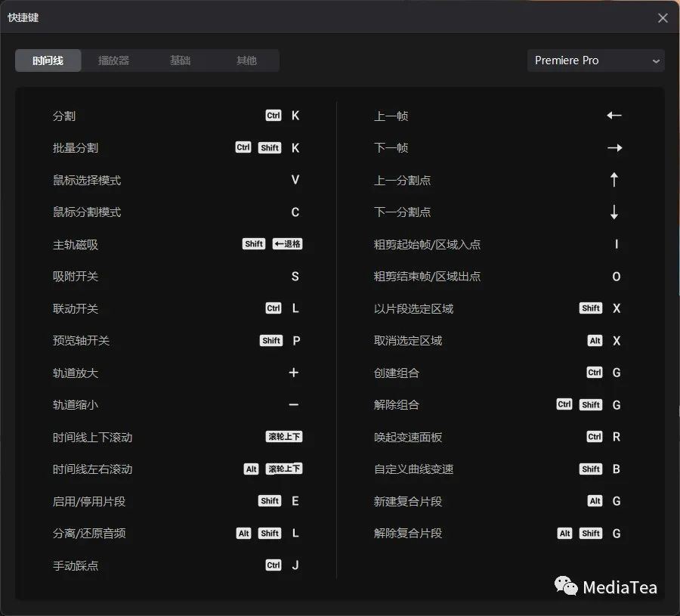Screen dimensions: 680x616
Task: Switch to the 播放器 tab
Action: click(x=113, y=60)
